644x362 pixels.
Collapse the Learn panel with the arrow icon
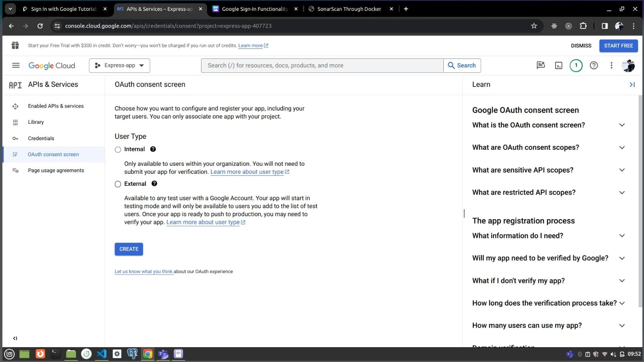pyautogui.click(x=632, y=84)
